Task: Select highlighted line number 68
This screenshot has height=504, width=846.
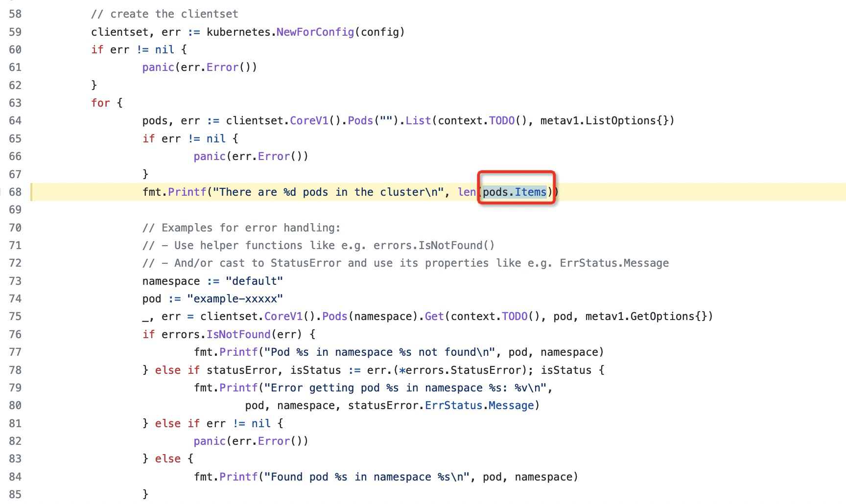Action: tap(15, 192)
